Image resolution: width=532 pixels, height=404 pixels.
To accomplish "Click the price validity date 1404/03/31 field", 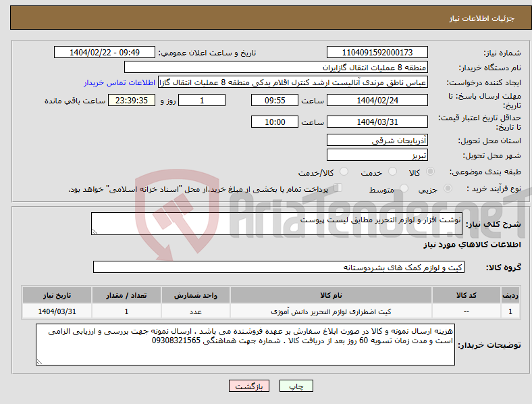I will (377, 122).
